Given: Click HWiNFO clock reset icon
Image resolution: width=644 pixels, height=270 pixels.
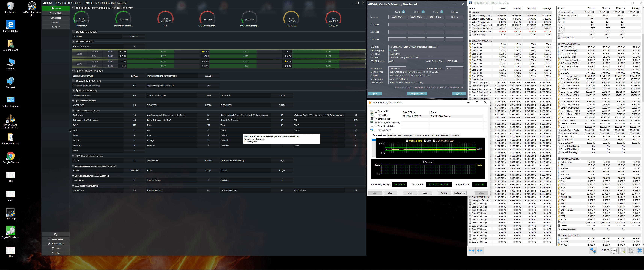Looking at the screenshot, I should [x=614, y=250].
